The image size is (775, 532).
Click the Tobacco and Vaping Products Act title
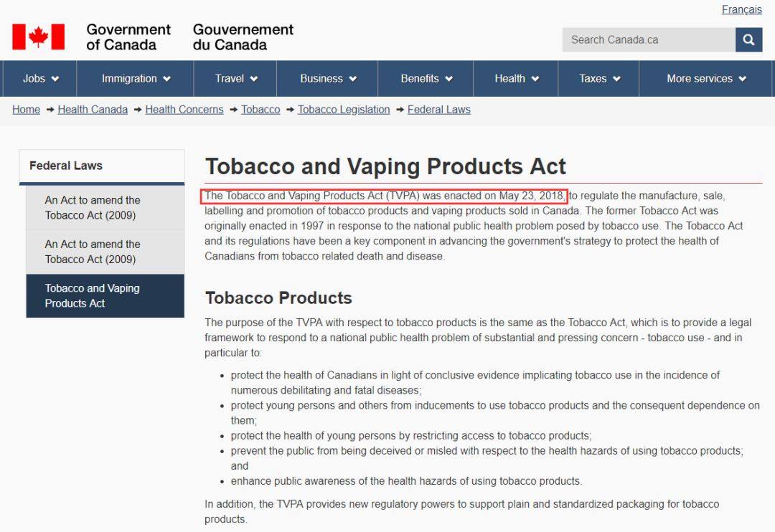(385, 166)
